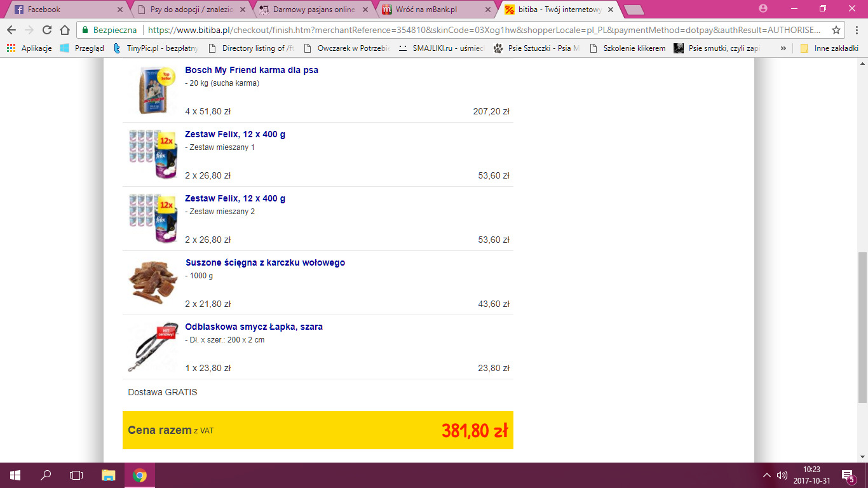Reload the current page
The image size is (868, 488).
47,30
